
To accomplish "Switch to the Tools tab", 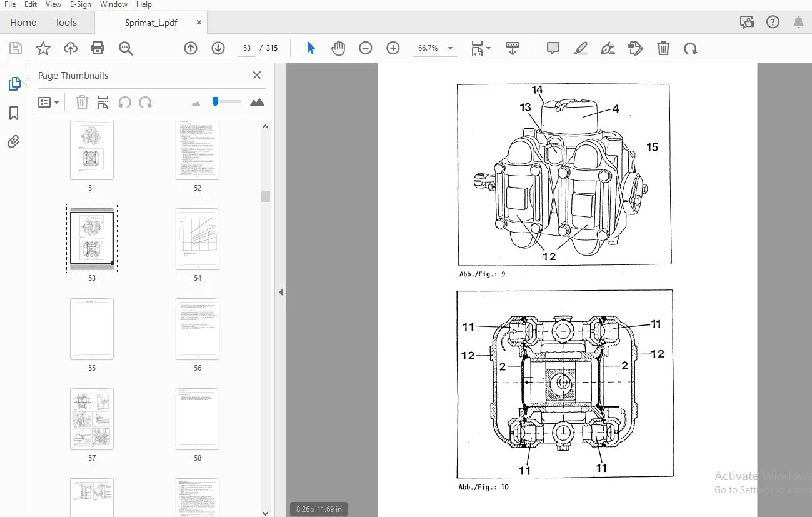I will (x=66, y=22).
